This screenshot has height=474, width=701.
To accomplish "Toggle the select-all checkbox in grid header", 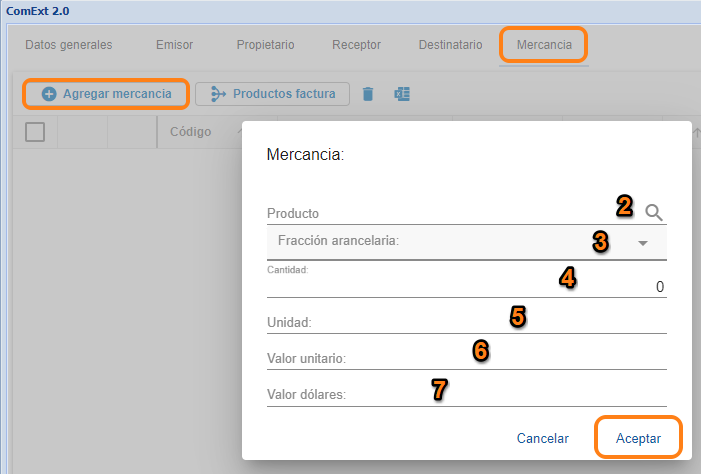I will [35, 132].
